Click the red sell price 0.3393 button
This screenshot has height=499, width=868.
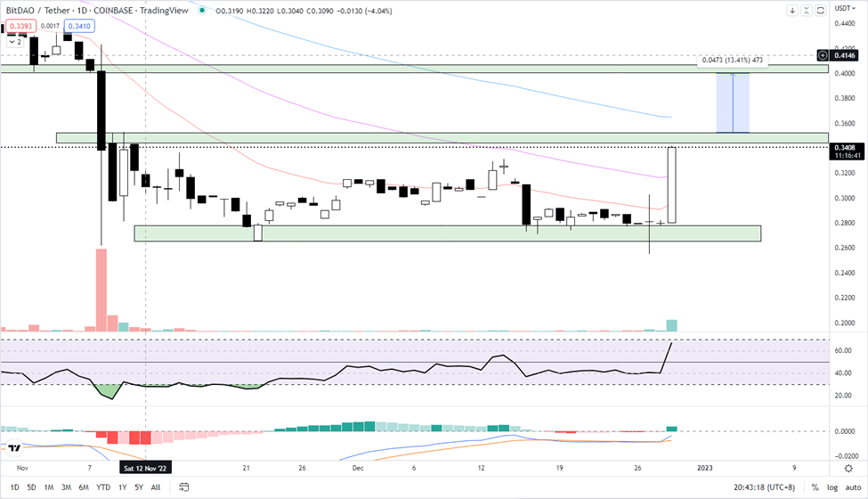point(21,26)
